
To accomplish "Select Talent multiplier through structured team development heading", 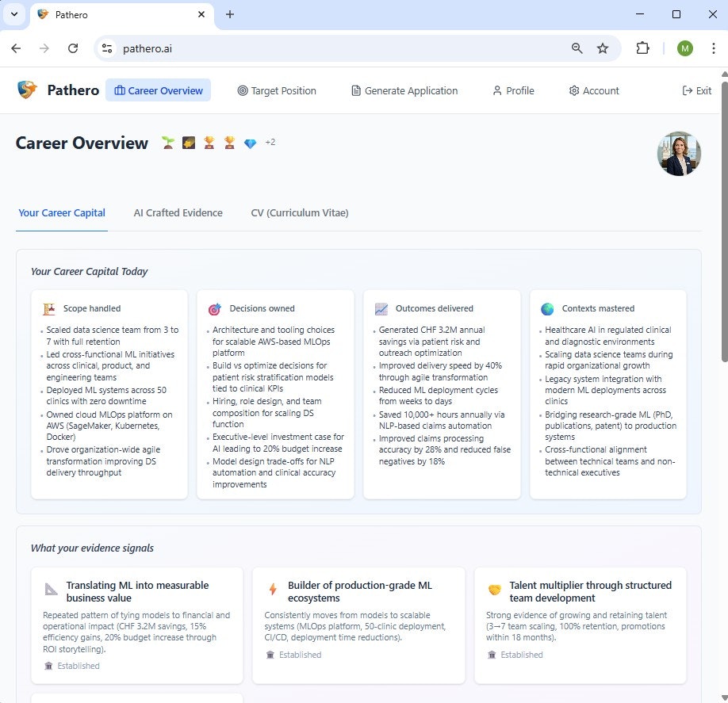I will pos(591,591).
